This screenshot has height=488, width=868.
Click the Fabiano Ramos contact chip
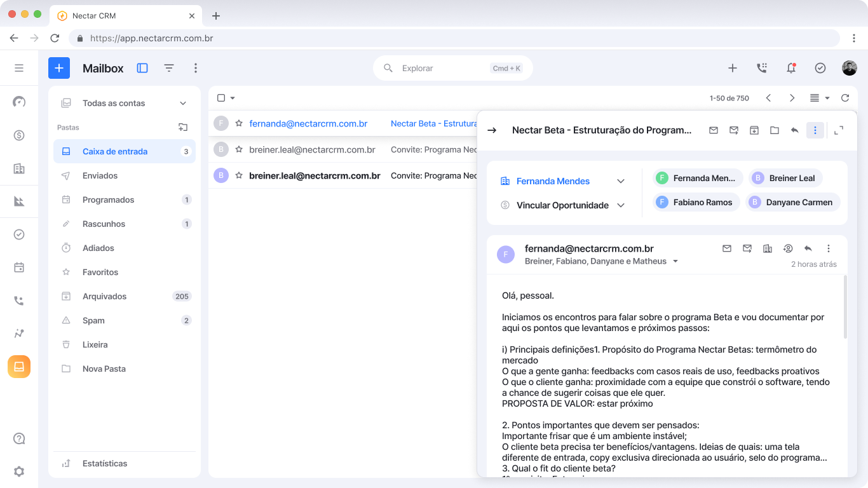[696, 202]
